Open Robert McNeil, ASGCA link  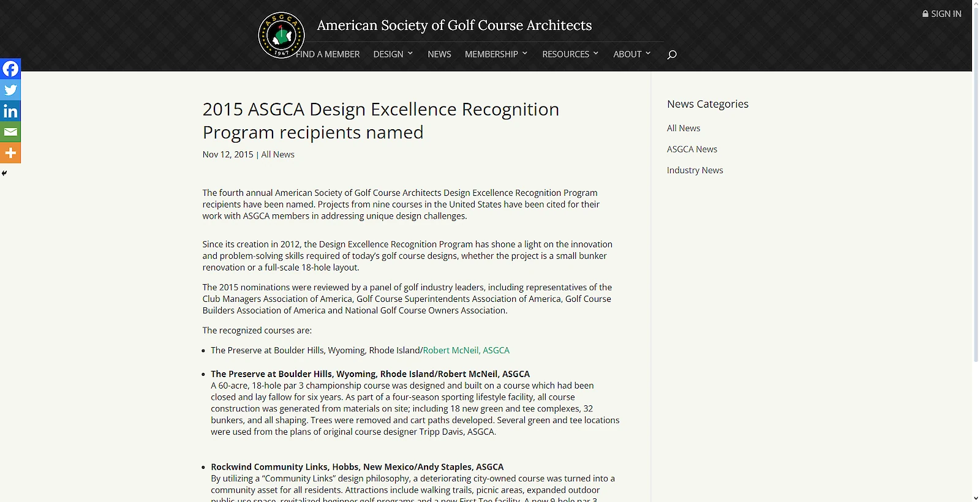pyautogui.click(x=466, y=350)
